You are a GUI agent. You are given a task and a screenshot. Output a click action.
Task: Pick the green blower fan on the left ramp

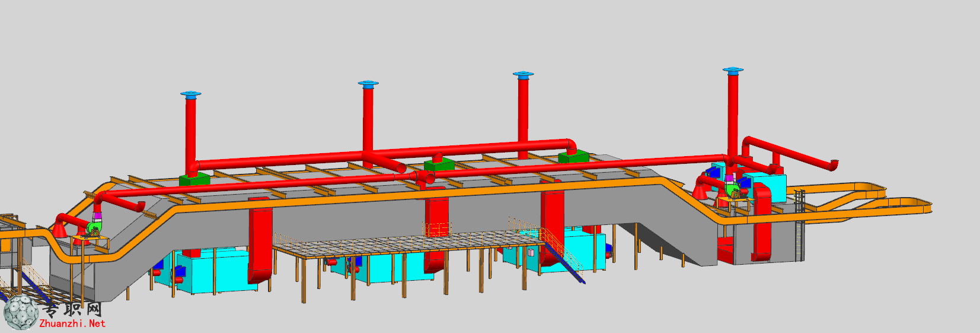click(95, 227)
